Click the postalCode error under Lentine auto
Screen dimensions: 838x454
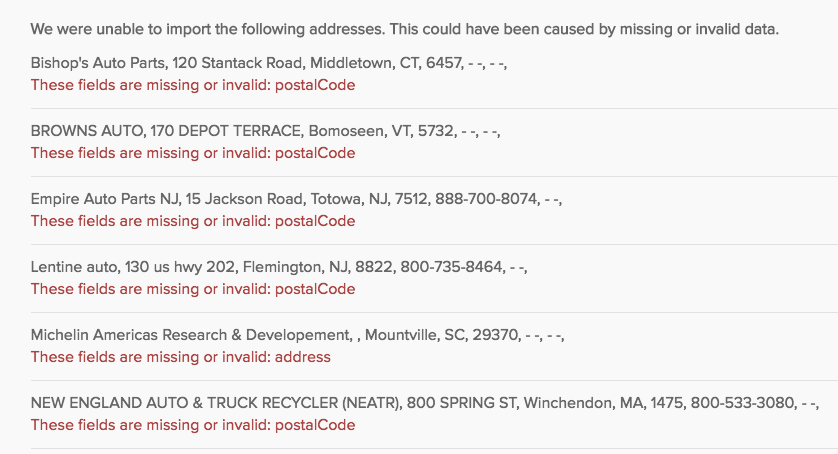click(x=193, y=289)
